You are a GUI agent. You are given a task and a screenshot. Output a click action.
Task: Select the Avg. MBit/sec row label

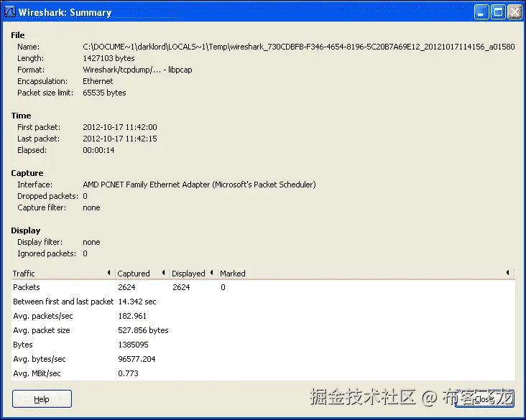[x=37, y=373]
